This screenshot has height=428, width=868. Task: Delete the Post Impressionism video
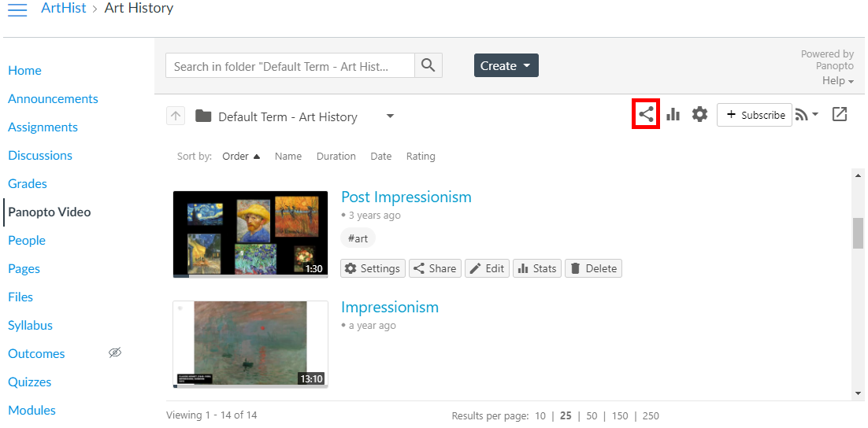click(x=593, y=268)
